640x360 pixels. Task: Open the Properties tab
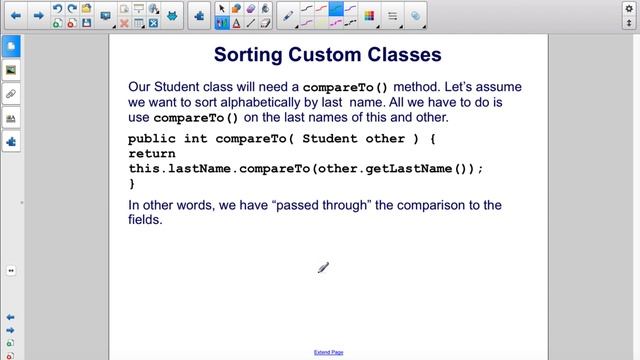11,118
